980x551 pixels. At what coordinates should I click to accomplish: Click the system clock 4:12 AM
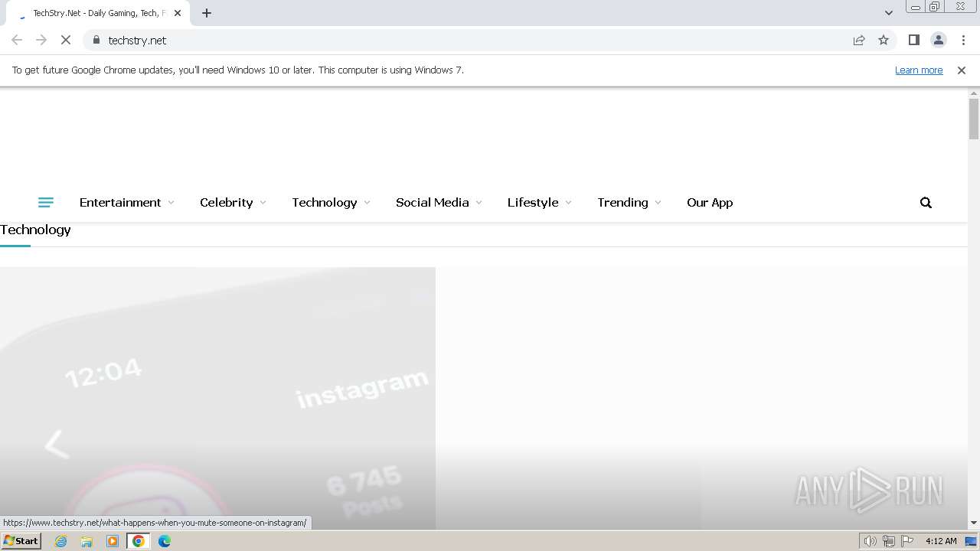point(941,541)
